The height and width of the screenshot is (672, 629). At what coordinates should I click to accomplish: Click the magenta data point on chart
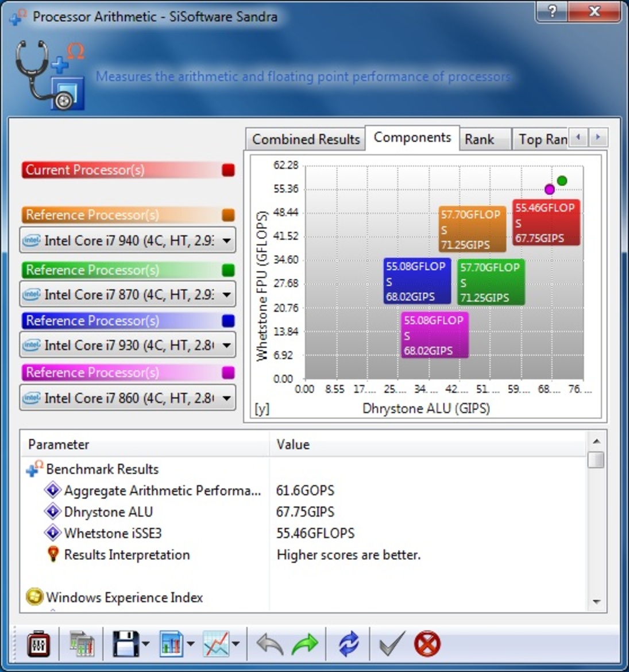point(549,189)
